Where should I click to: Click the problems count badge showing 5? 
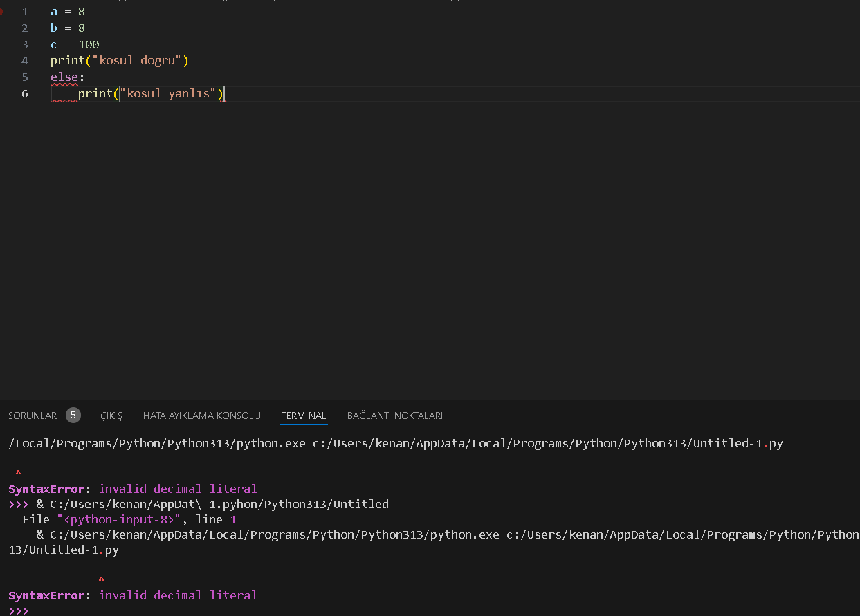click(73, 415)
